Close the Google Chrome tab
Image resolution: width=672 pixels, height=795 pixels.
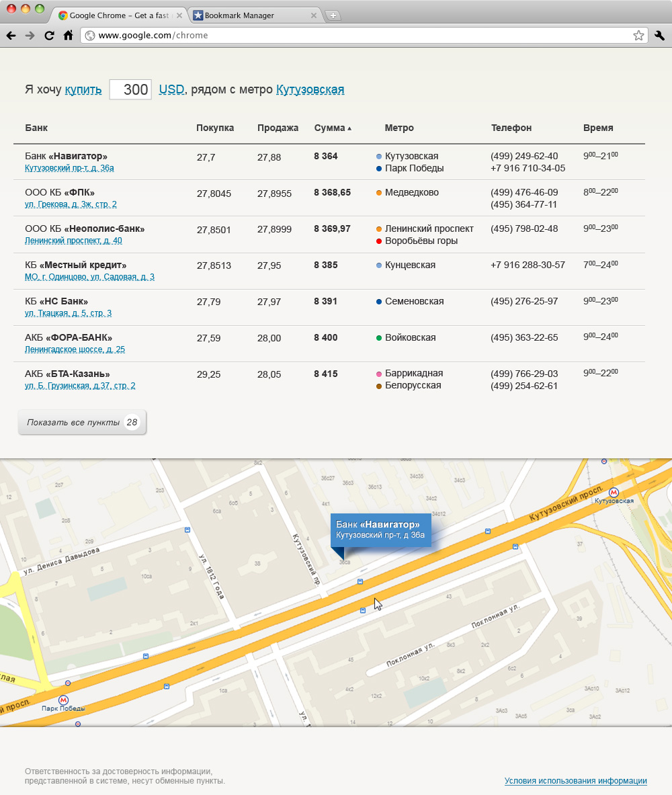(x=179, y=15)
